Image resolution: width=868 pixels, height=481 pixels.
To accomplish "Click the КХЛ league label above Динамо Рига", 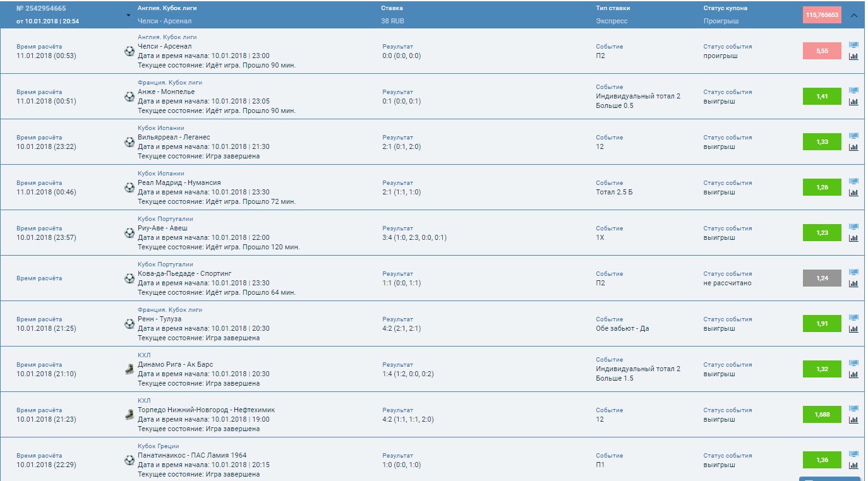I will pyautogui.click(x=144, y=355).
